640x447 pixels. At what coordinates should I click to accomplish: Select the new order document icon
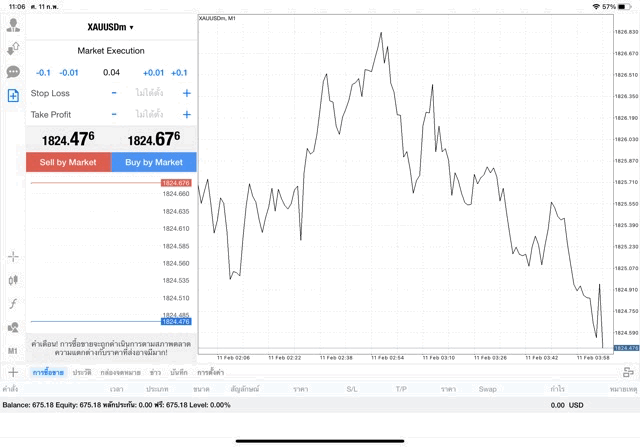point(13,96)
